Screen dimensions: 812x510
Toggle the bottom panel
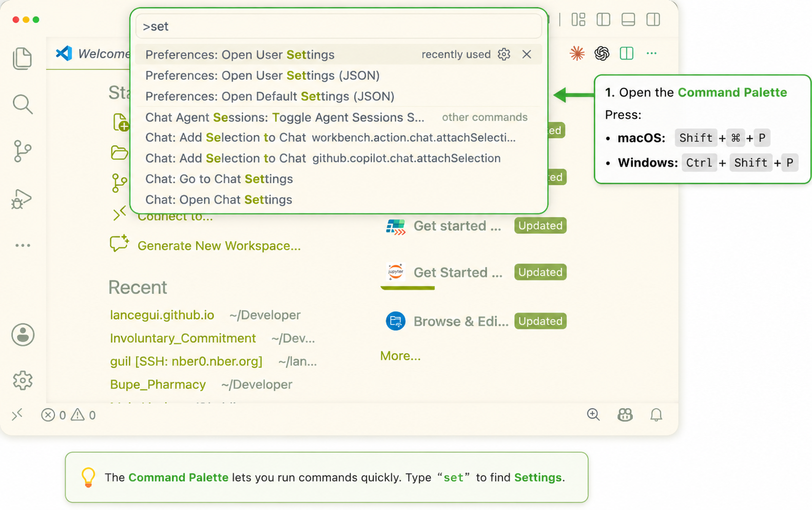[628, 19]
